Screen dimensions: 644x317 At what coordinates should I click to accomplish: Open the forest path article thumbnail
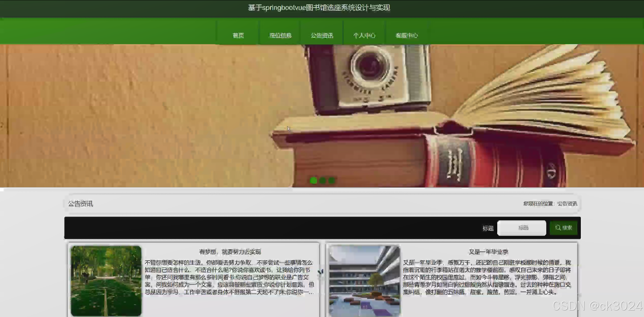tap(106, 281)
